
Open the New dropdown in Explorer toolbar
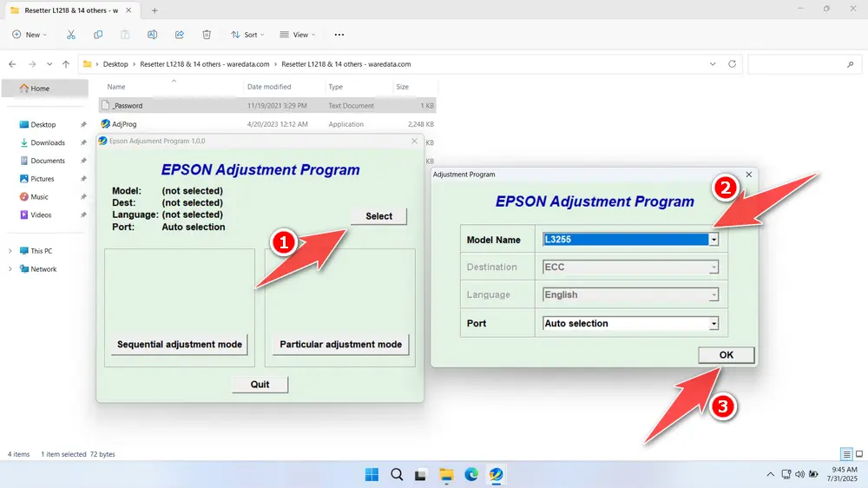tap(30, 35)
